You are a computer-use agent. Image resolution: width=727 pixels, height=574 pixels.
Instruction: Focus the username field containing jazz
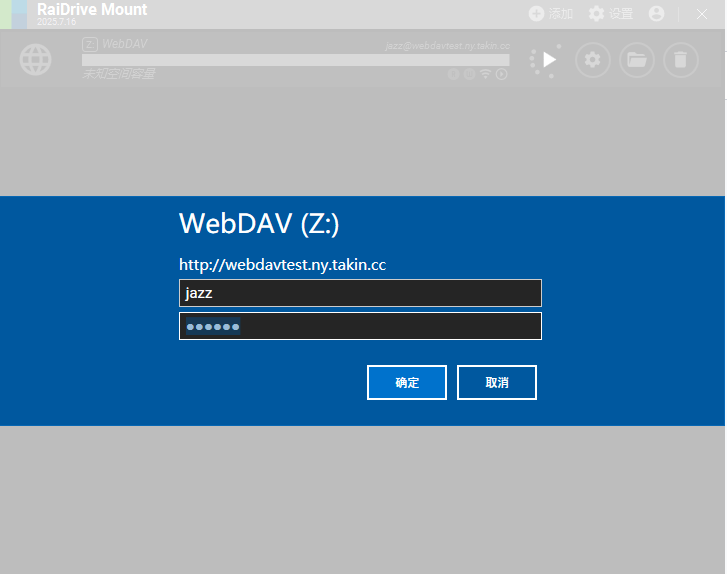[360, 293]
